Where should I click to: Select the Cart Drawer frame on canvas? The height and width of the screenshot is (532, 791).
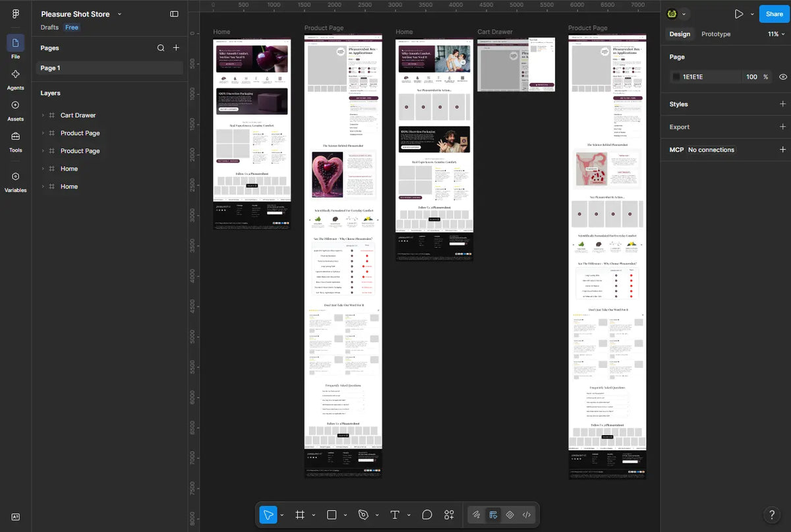pyautogui.click(x=516, y=65)
